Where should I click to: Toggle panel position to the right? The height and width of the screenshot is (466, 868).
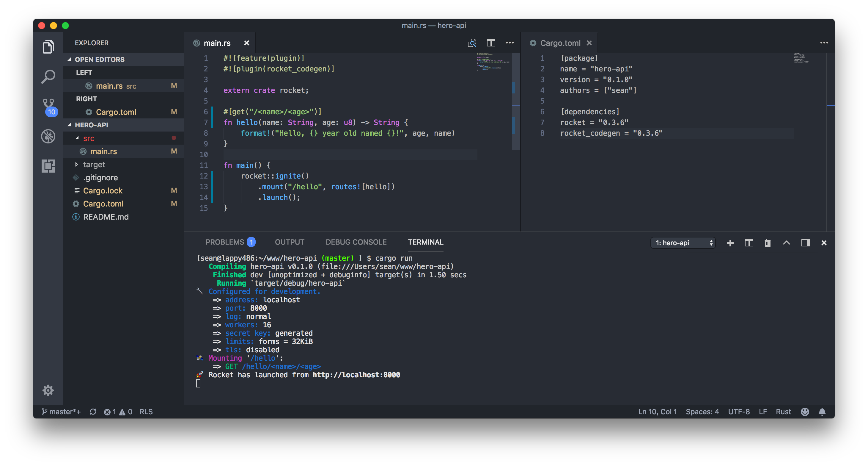805,243
